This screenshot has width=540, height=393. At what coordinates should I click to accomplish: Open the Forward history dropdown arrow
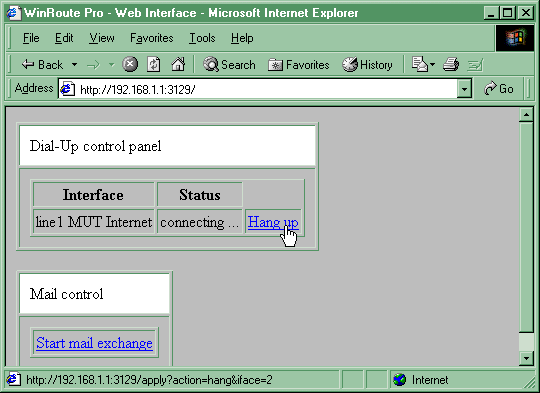coord(111,64)
